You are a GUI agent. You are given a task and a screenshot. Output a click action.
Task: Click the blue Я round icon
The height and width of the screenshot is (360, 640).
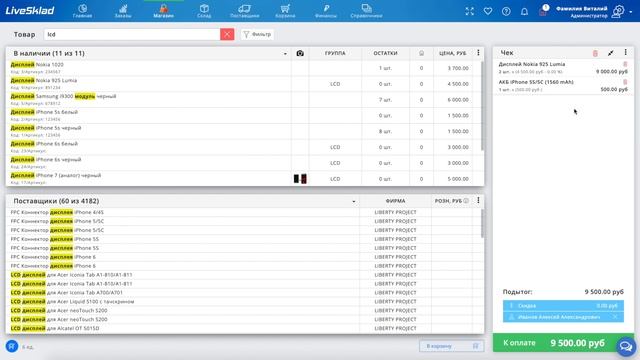pos(12,347)
